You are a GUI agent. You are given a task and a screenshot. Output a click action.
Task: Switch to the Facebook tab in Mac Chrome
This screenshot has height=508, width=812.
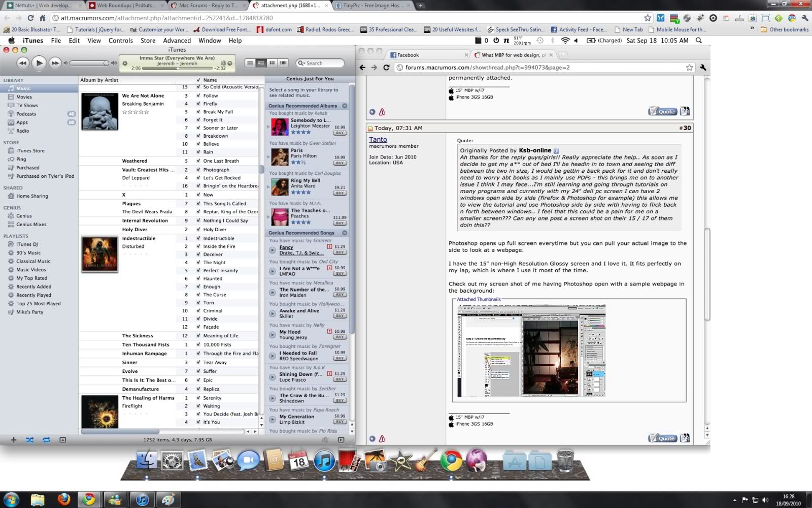coord(429,55)
